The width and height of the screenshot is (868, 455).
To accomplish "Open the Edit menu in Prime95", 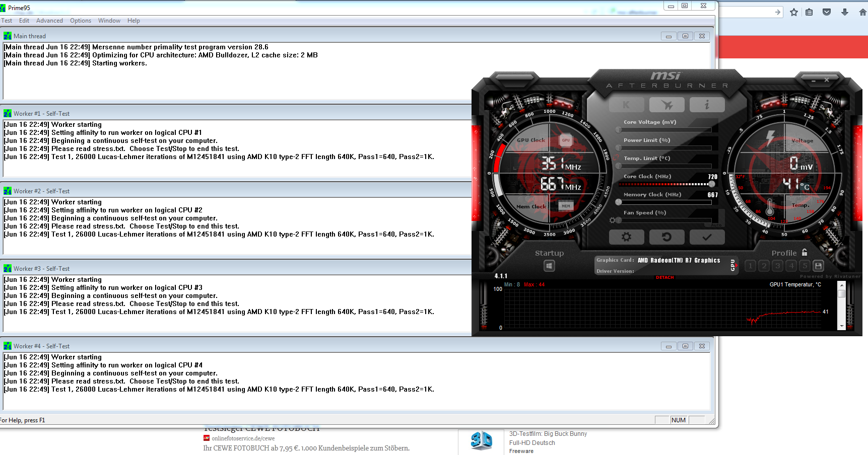I will (x=24, y=21).
